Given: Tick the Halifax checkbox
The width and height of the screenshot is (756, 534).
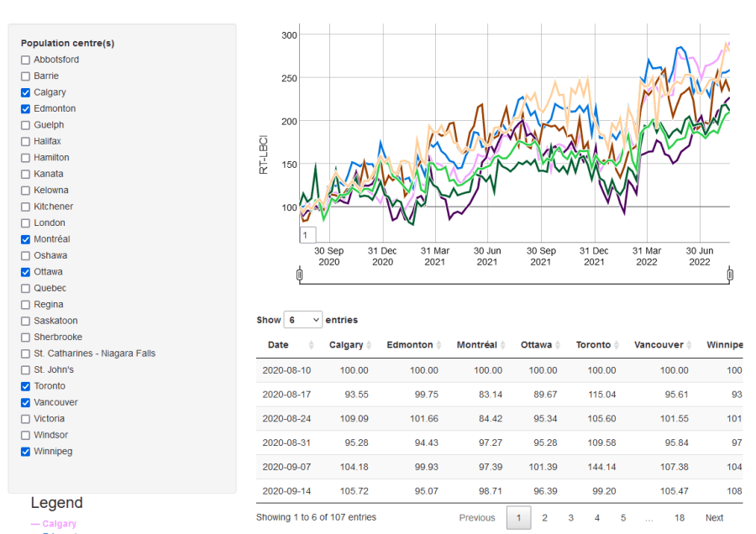Looking at the screenshot, I should (x=25, y=142).
